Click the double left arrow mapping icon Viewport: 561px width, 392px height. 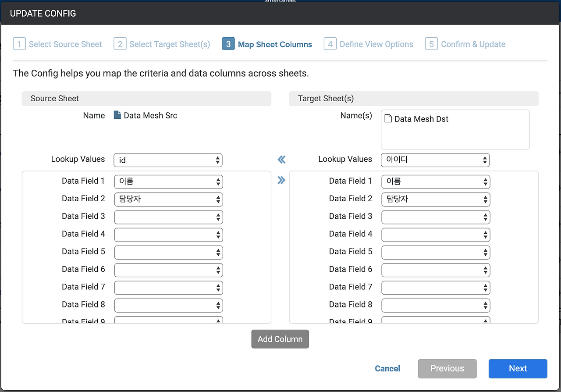[281, 160]
